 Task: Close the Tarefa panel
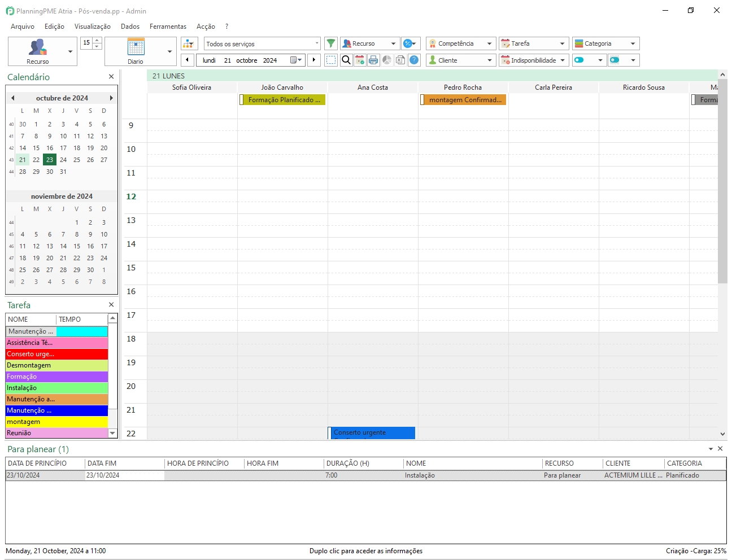[111, 305]
